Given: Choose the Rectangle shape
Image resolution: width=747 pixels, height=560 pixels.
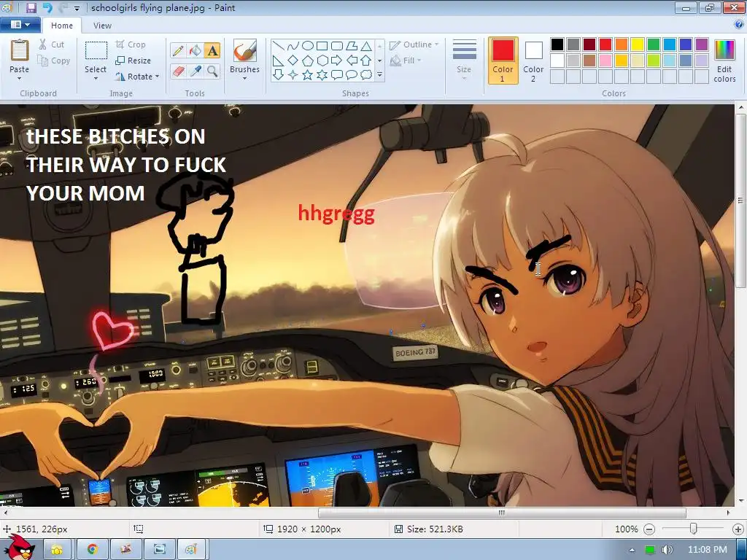Looking at the screenshot, I should click(x=322, y=46).
